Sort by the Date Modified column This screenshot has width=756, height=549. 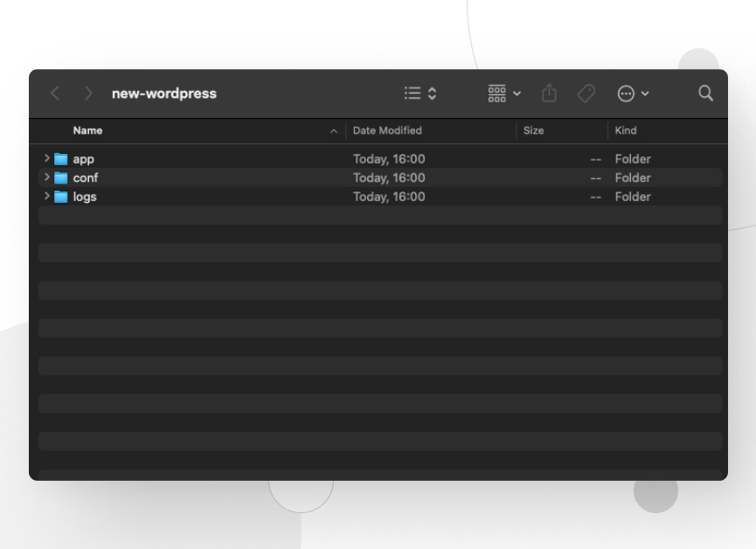pyautogui.click(x=387, y=131)
